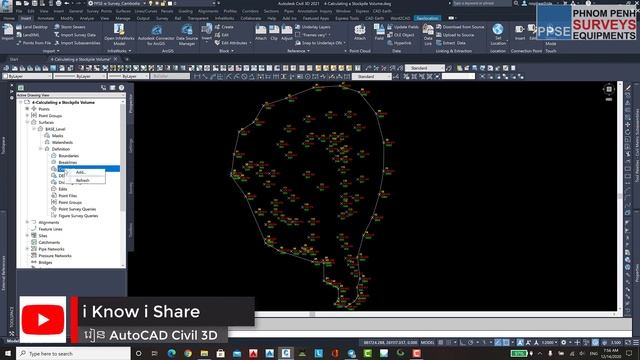Open InfraWorks Model button
Viewport: 640px width, 360px height.
coord(119,34)
